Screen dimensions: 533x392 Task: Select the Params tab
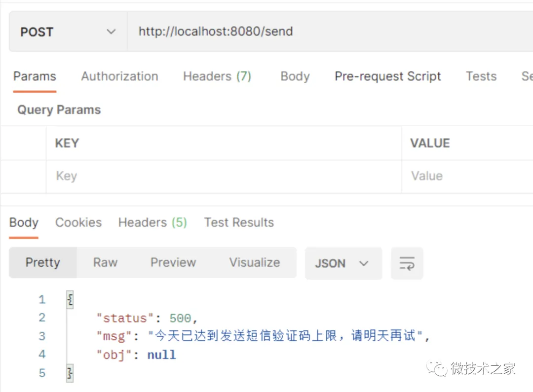click(x=35, y=76)
